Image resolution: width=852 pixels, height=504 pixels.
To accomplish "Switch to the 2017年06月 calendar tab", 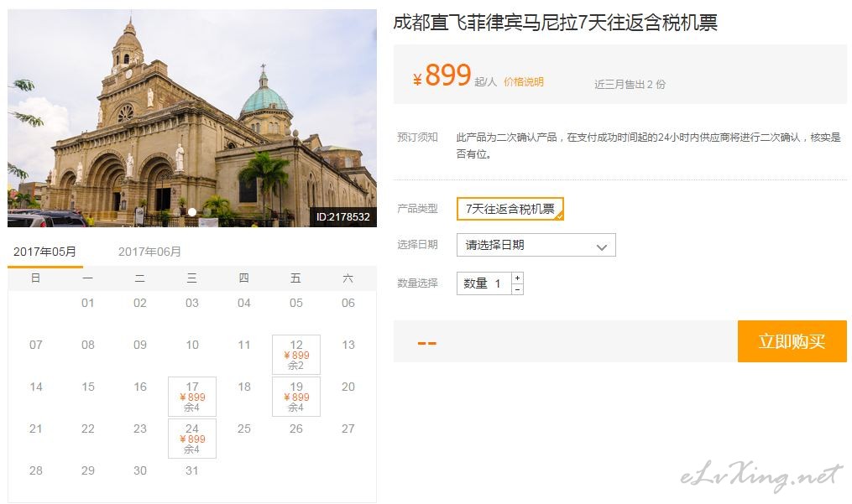I will pyautogui.click(x=149, y=252).
